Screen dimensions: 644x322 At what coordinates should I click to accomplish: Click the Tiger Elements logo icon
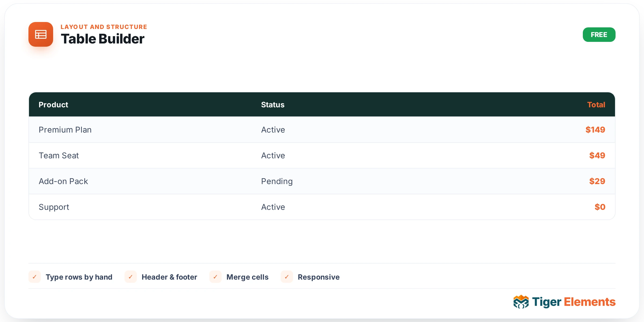[x=521, y=302]
